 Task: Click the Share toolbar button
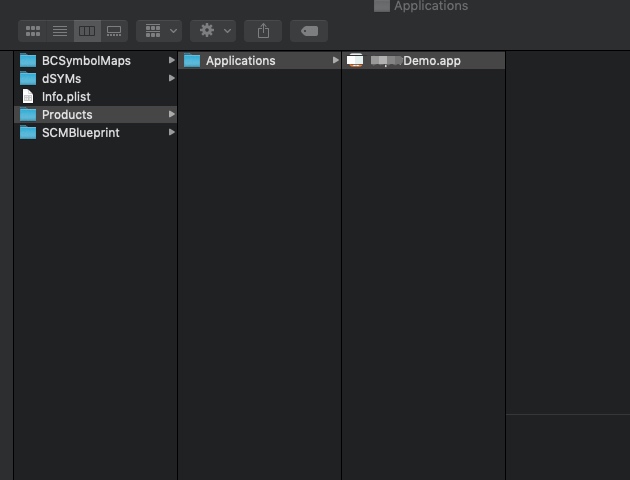coord(263,31)
